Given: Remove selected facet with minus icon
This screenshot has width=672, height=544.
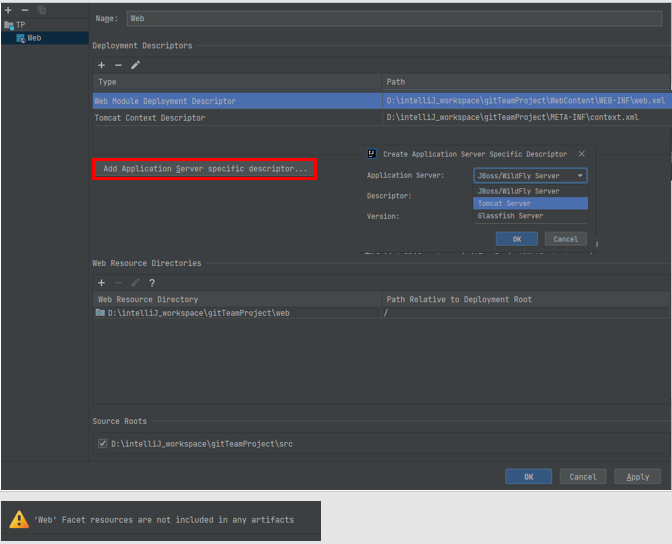Looking at the screenshot, I should 25,10.
